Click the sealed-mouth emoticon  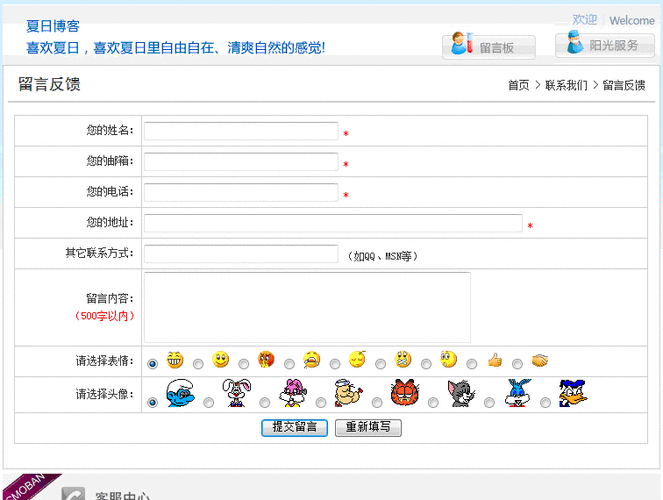[403, 360]
